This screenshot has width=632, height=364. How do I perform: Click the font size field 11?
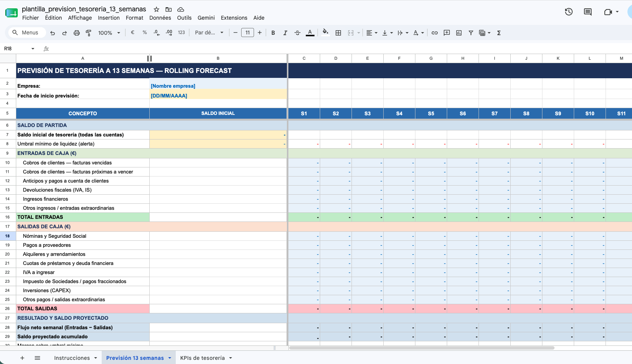(248, 33)
